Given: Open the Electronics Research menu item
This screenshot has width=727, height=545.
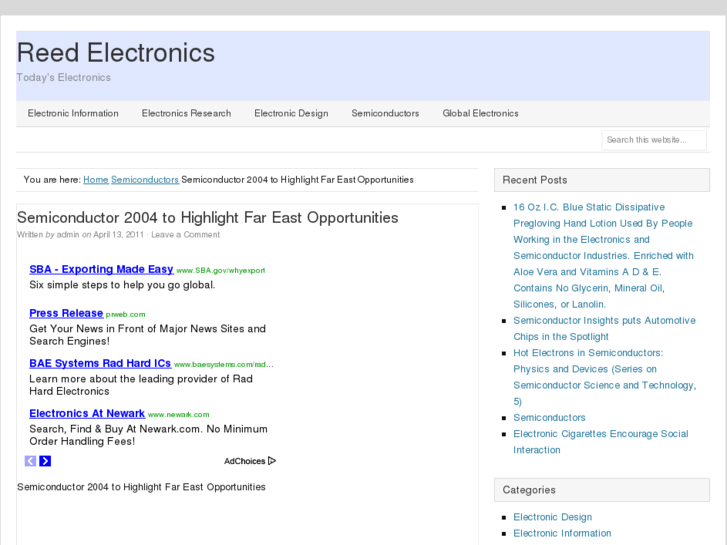Looking at the screenshot, I should [186, 113].
